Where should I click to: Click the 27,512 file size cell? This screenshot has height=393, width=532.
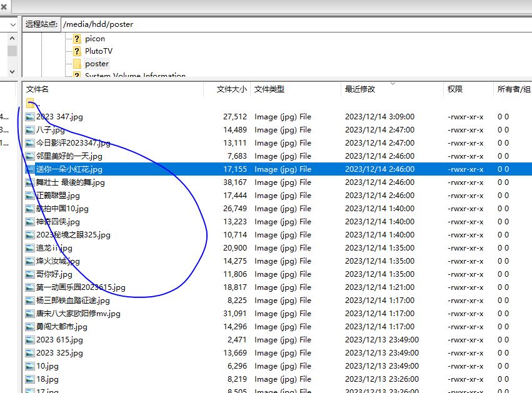[235, 117]
